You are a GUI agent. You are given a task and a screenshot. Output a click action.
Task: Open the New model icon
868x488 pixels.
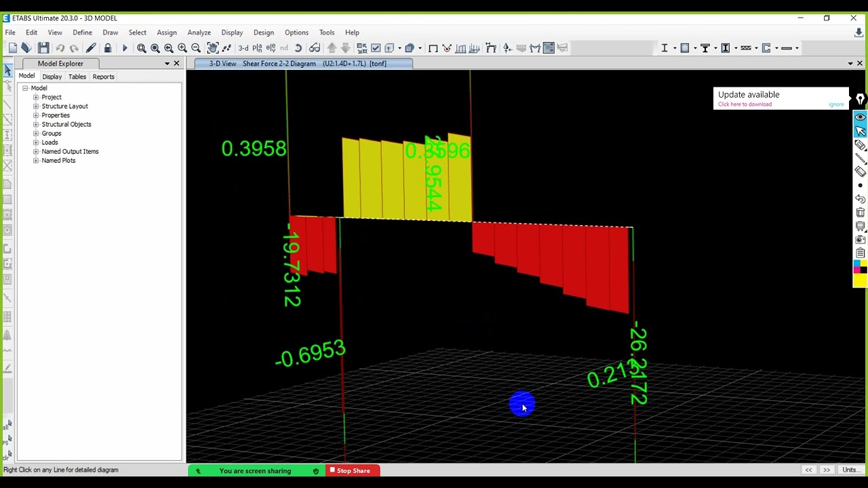(x=13, y=48)
